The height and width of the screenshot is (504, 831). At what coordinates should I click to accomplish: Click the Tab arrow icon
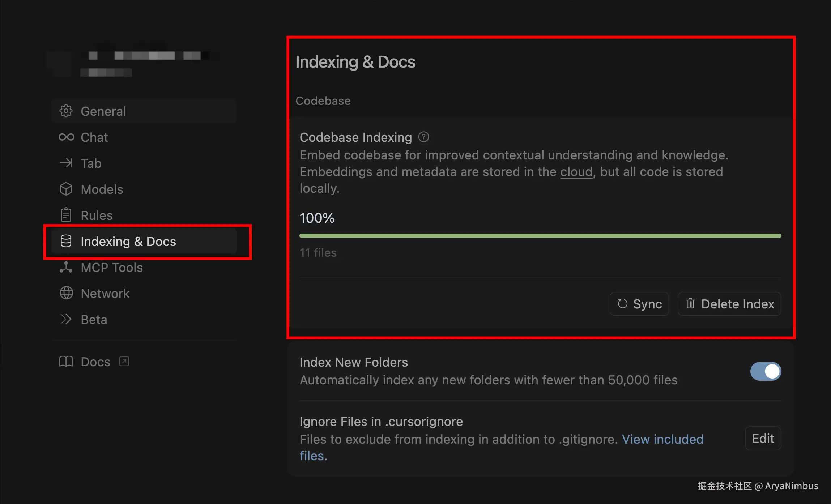click(x=66, y=163)
